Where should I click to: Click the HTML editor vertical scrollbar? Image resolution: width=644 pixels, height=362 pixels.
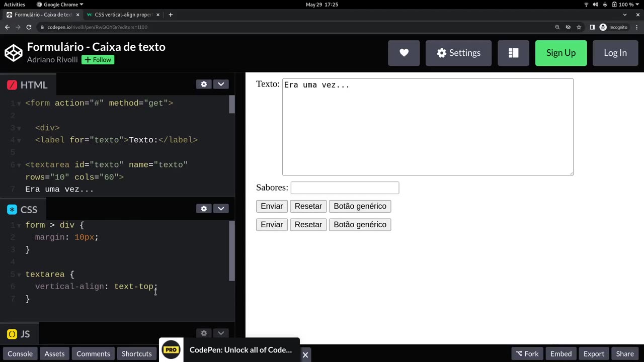(x=232, y=104)
